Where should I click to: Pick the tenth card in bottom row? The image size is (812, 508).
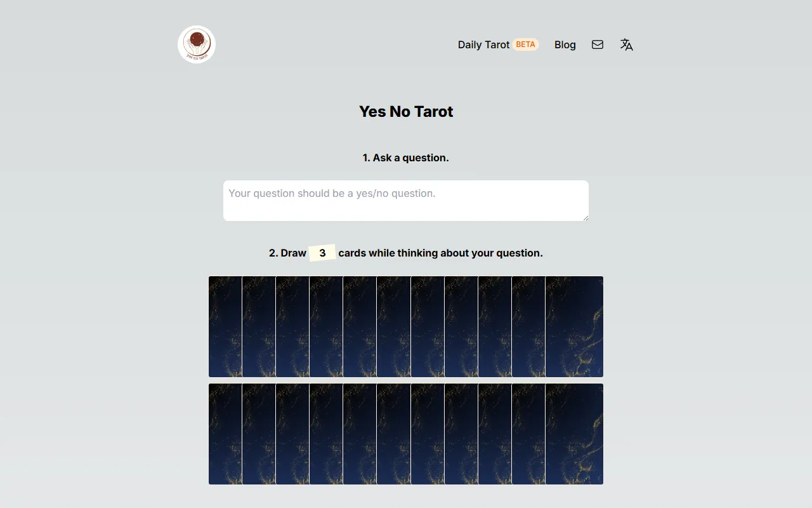[528, 434]
